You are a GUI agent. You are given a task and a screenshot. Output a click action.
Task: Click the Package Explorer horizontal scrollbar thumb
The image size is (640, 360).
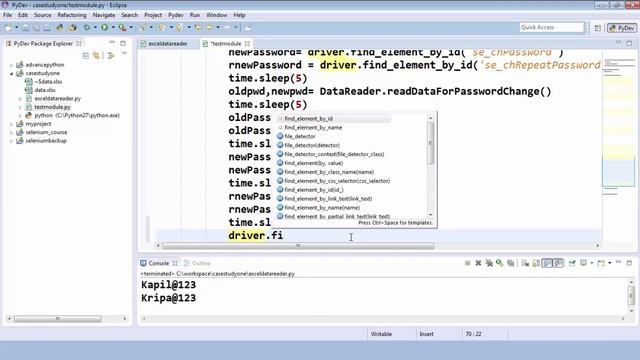(58, 319)
